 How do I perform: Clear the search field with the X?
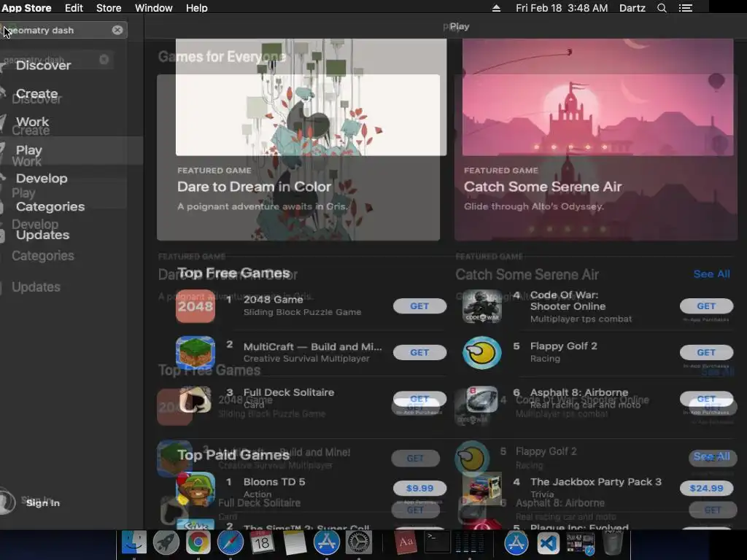(117, 30)
